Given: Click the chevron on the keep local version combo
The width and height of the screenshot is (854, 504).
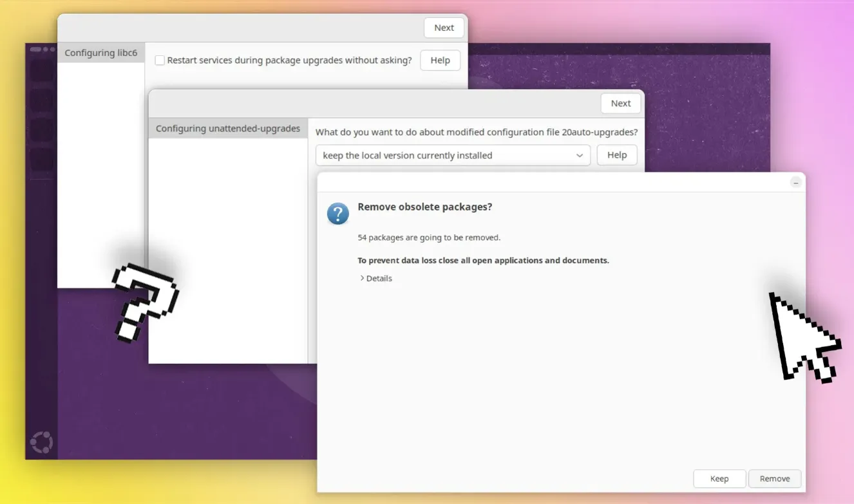Looking at the screenshot, I should [x=579, y=155].
